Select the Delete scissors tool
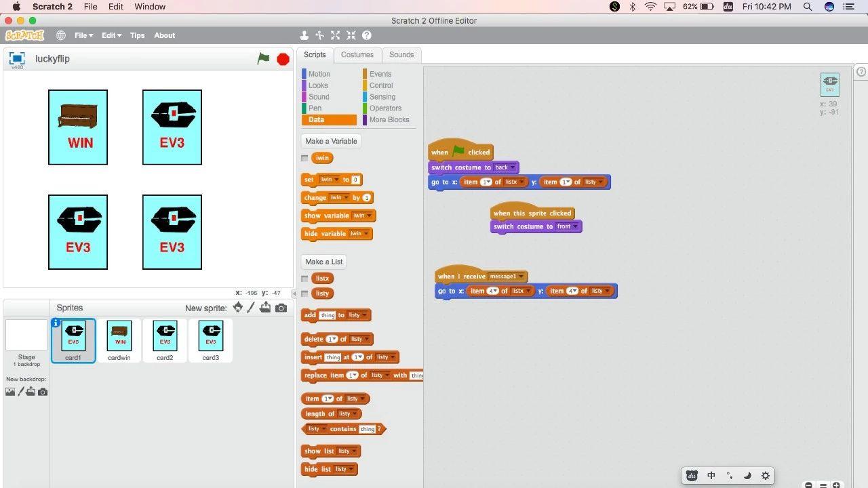 tap(319, 35)
